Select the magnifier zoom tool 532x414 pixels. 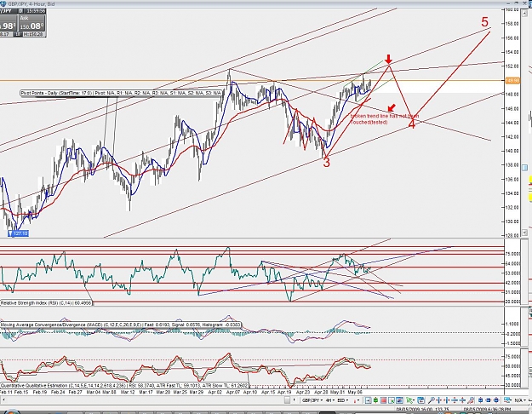[432, 400]
